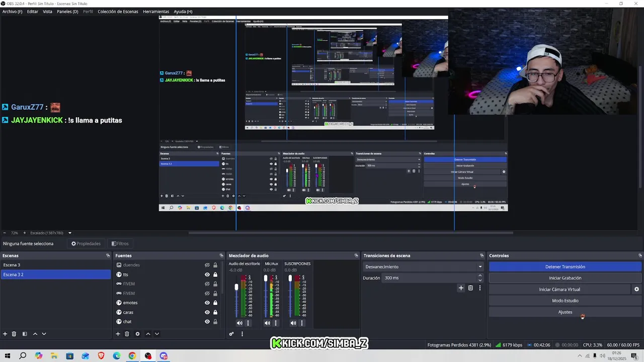
Task: Move the source down with the Fuentes arrow
Action: [157, 334]
